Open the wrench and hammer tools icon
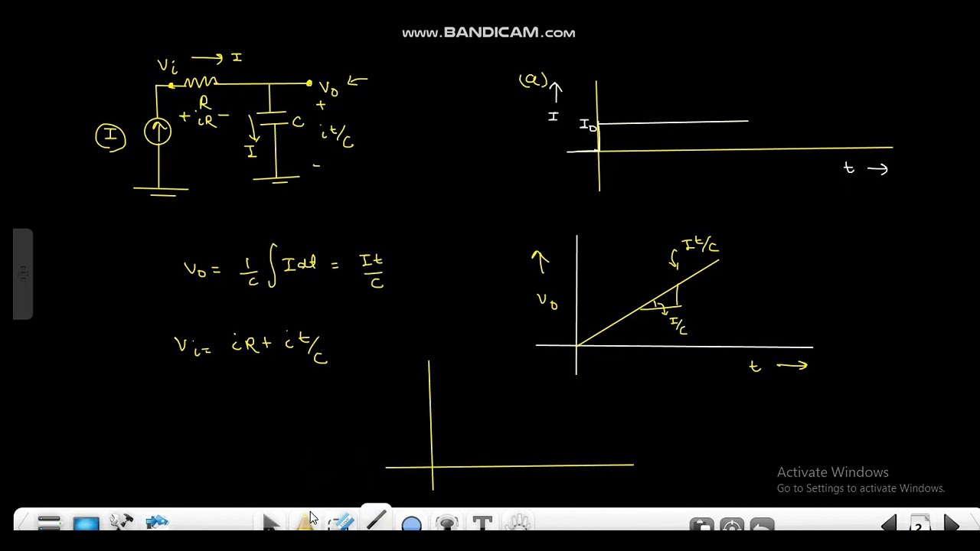 [122, 523]
